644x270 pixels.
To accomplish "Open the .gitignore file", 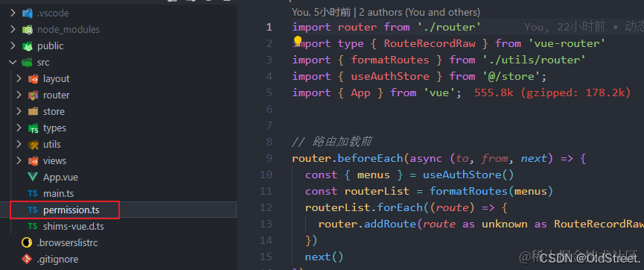I will [x=57, y=260].
